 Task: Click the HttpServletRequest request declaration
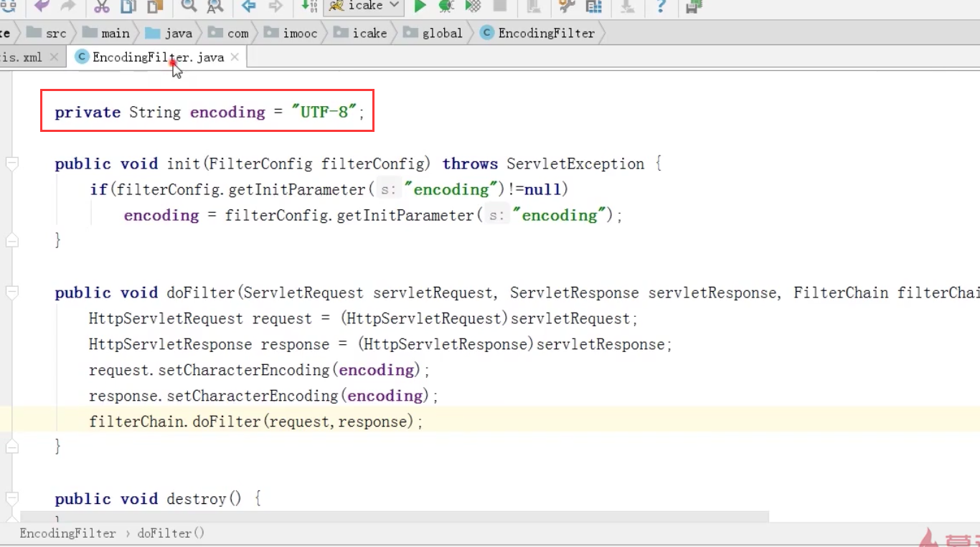tap(363, 318)
